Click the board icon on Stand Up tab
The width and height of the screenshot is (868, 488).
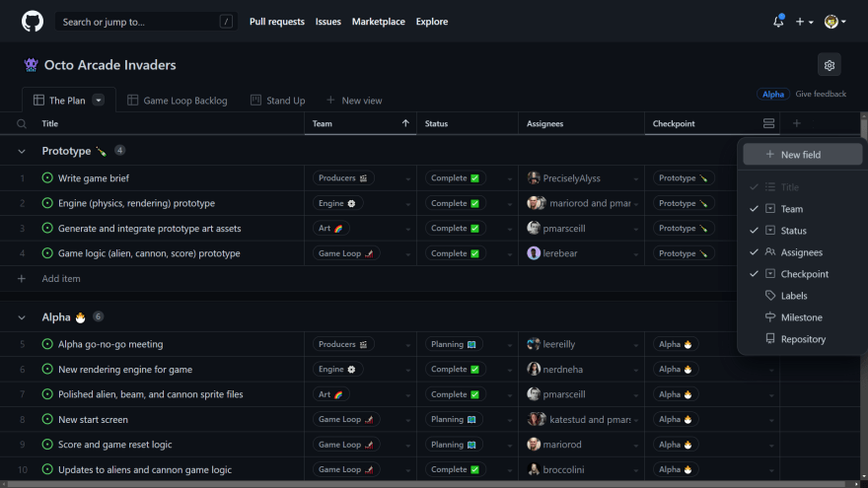(255, 101)
